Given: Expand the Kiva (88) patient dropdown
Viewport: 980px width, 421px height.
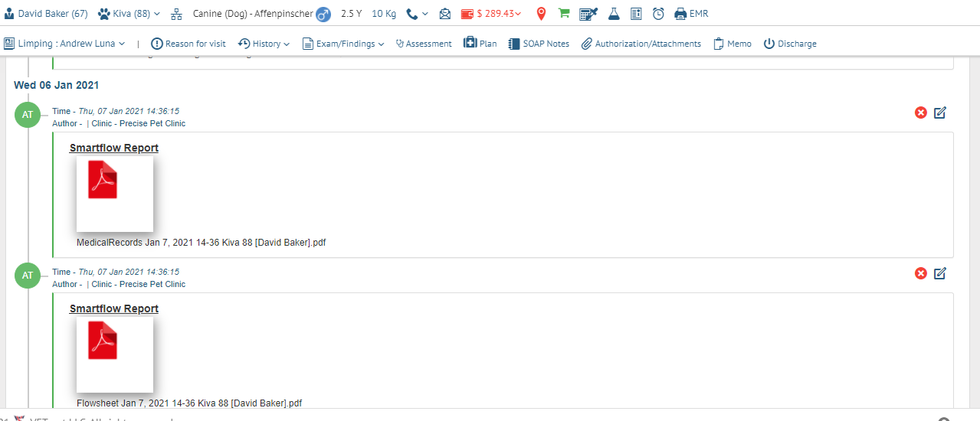Looking at the screenshot, I should click(129, 14).
